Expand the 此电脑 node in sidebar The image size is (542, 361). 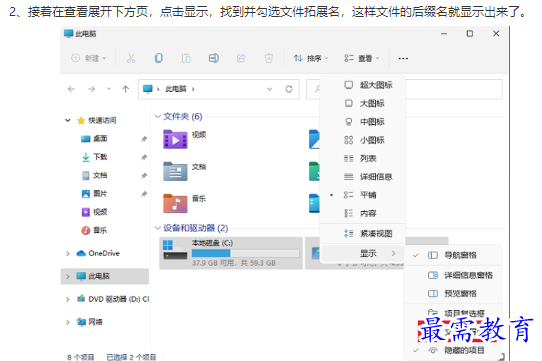68,276
